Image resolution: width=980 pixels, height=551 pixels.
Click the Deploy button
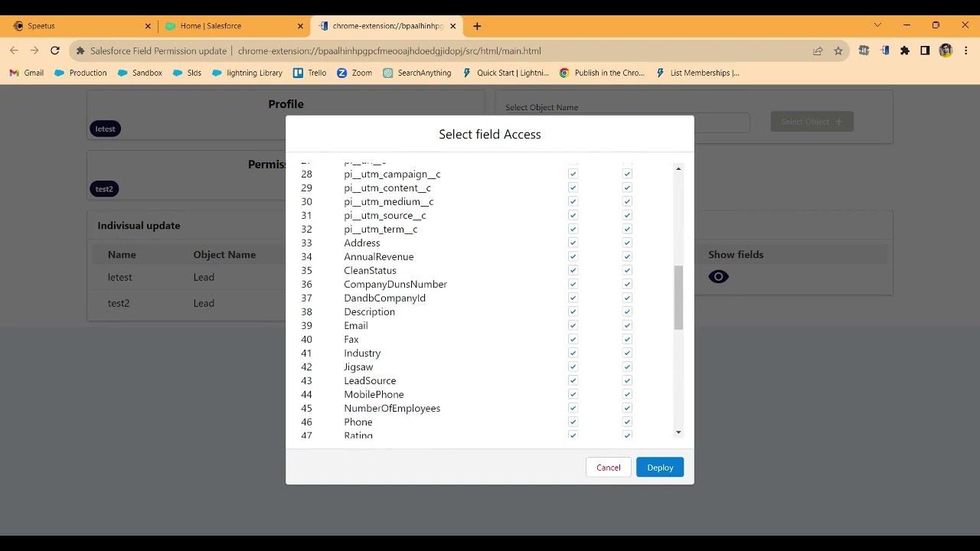(x=660, y=468)
